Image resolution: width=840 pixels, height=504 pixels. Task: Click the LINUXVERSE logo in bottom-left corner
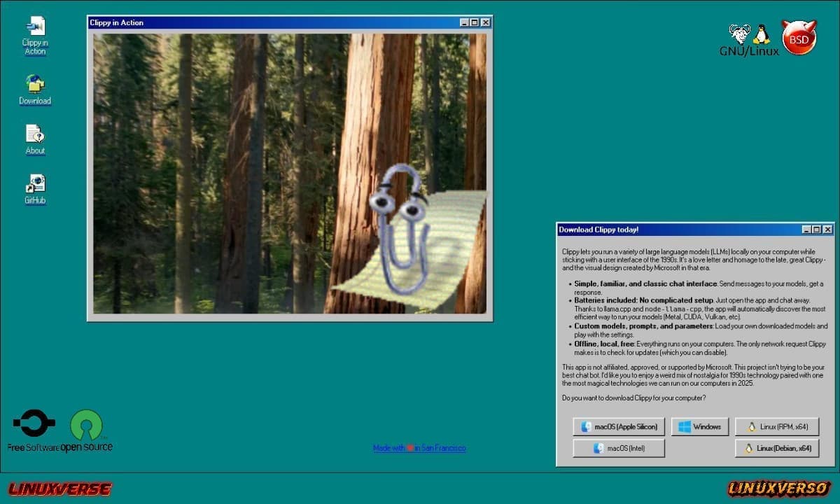pyautogui.click(x=59, y=489)
